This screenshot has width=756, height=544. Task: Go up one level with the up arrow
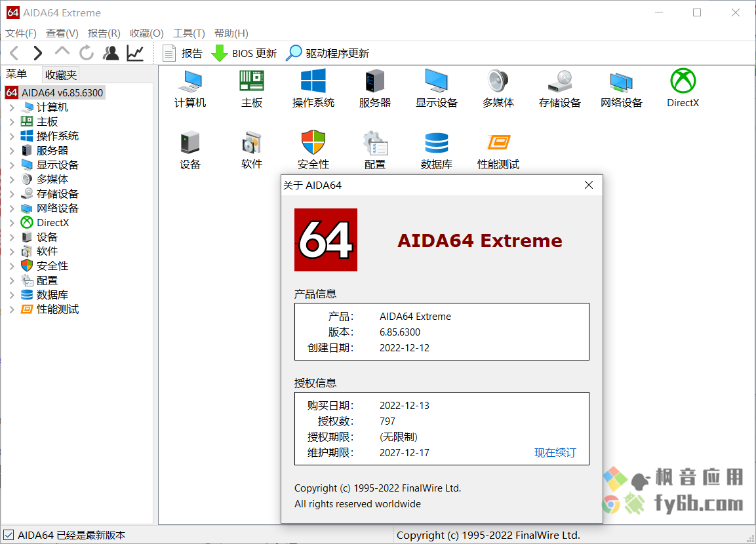62,51
